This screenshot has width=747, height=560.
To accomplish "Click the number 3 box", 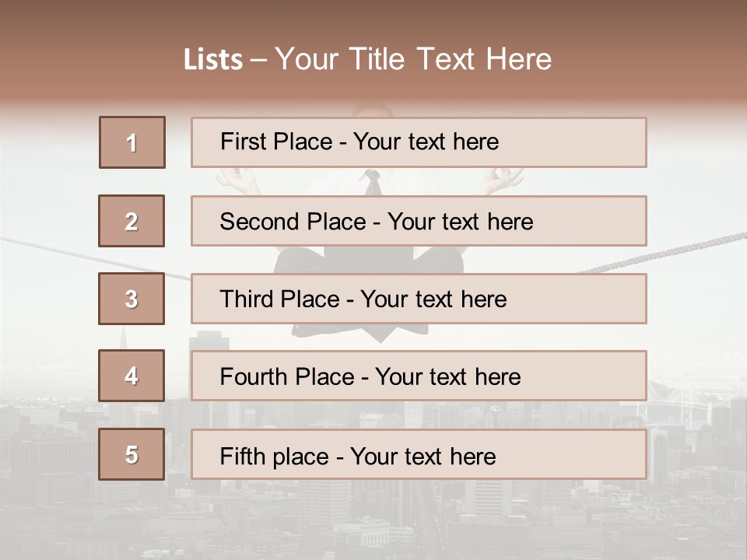I will 132,299.
